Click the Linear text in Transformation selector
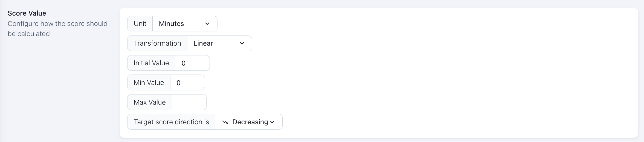The image size is (644, 142). [x=203, y=43]
